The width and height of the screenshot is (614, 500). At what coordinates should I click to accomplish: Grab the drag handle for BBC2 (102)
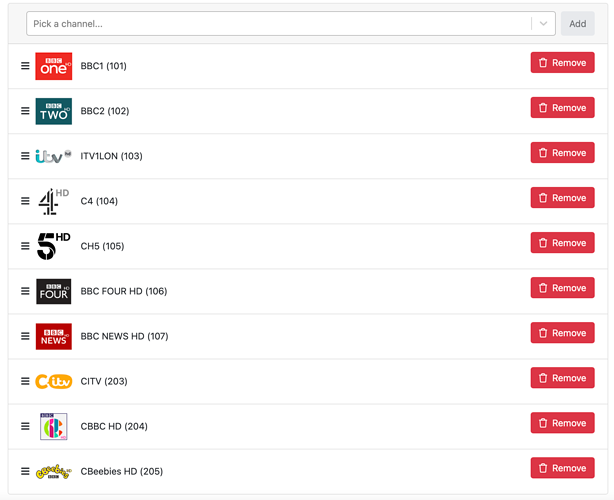click(x=25, y=111)
